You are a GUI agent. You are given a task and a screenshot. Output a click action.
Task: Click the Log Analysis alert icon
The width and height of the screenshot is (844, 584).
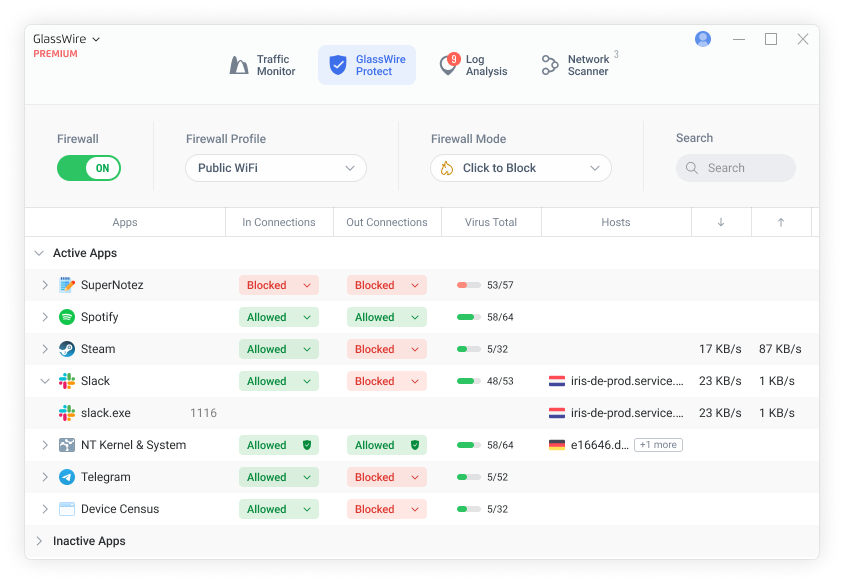tap(449, 65)
